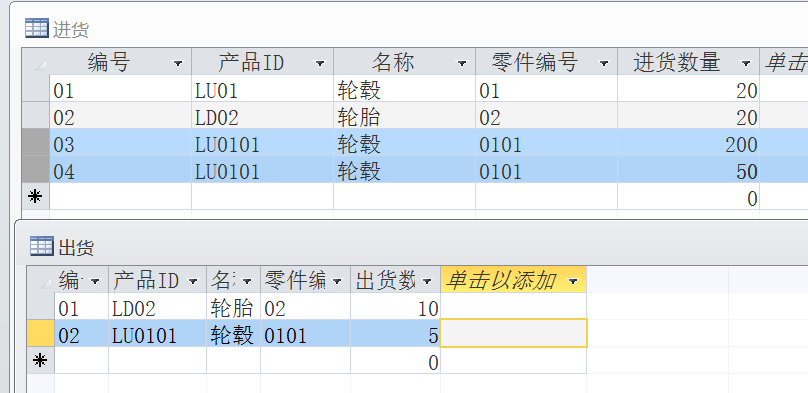
Task: Click LD02 cell in 出货 table
Action: click(x=157, y=306)
